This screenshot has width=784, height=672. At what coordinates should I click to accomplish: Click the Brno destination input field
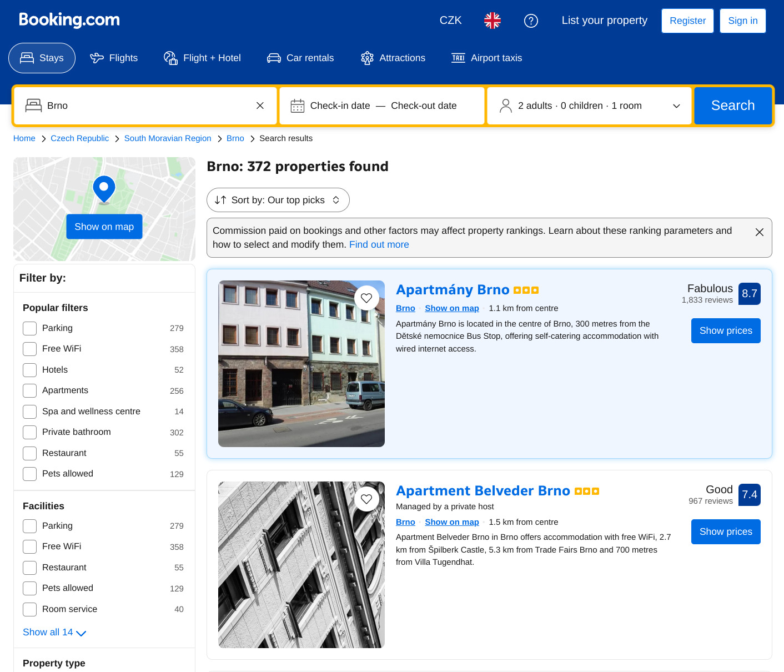145,106
